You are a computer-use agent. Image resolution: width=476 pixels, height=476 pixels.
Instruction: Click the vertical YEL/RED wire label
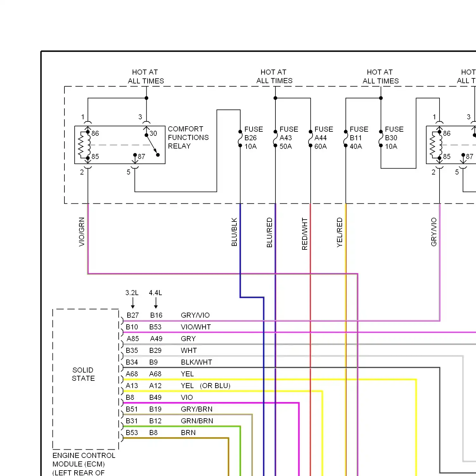click(340, 232)
